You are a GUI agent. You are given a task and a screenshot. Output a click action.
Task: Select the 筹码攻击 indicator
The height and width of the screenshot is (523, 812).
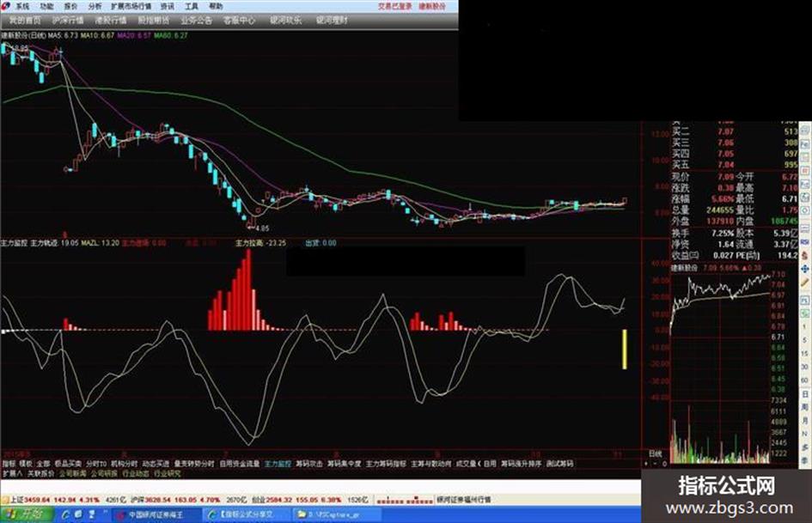(309, 464)
